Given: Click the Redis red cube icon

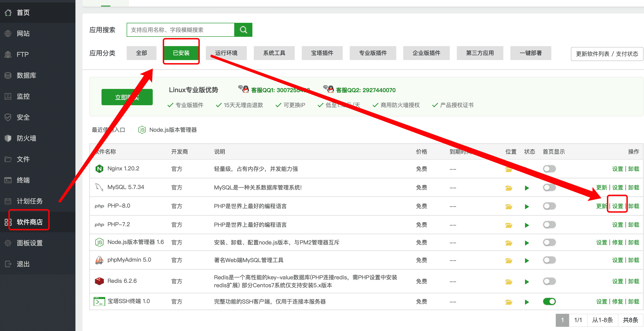Looking at the screenshot, I should [x=99, y=281].
